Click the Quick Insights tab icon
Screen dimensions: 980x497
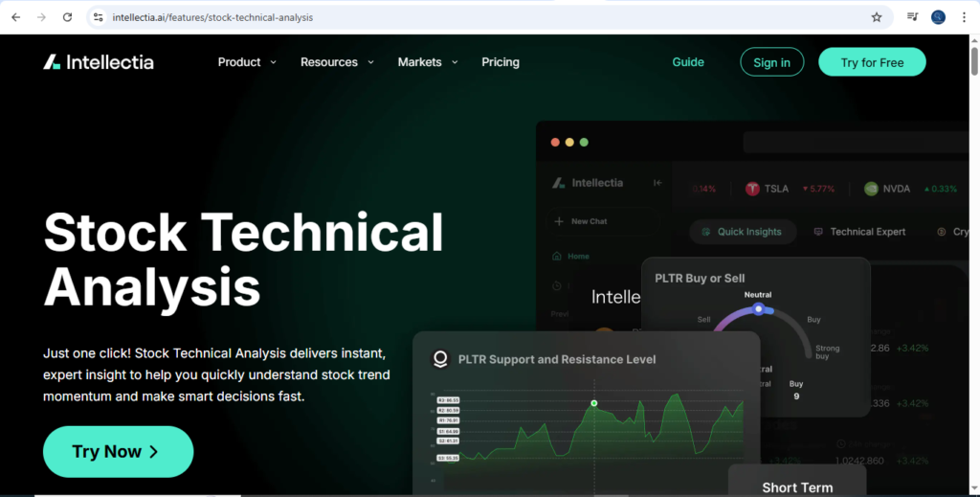706,232
